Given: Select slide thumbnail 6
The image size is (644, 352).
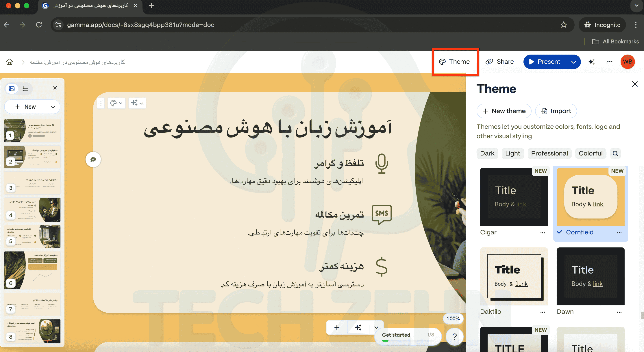Looking at the screenshot, I should click(x=32, y=270).
